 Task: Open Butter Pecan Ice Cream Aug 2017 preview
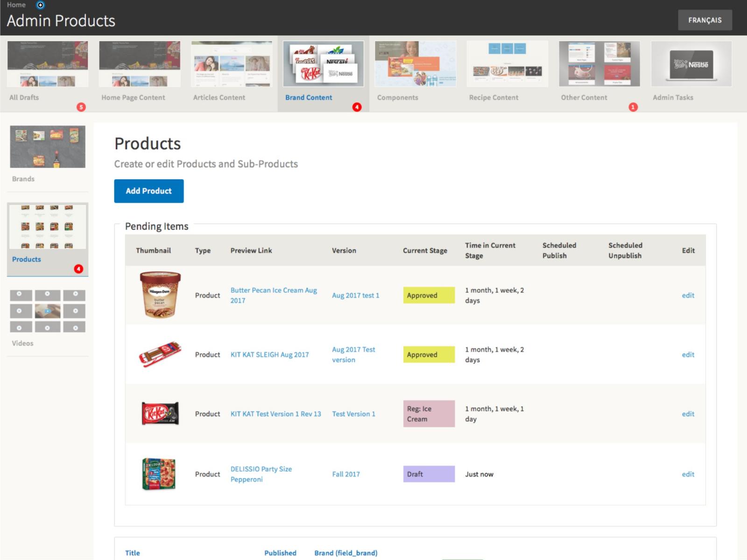tap(274, 295)
